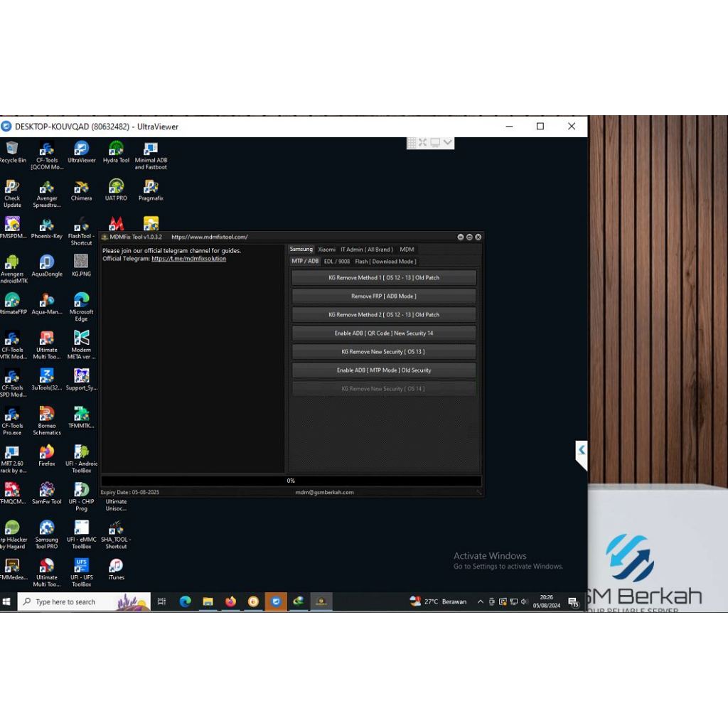Open the Borneo Schematics desktop icon
This screenshot has width=728, height=728.
tap(46, 421)
